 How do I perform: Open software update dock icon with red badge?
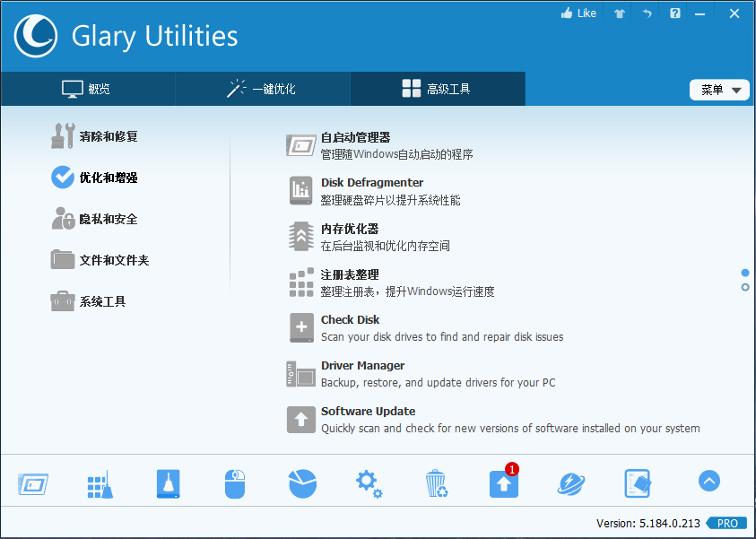coord(504,482)
